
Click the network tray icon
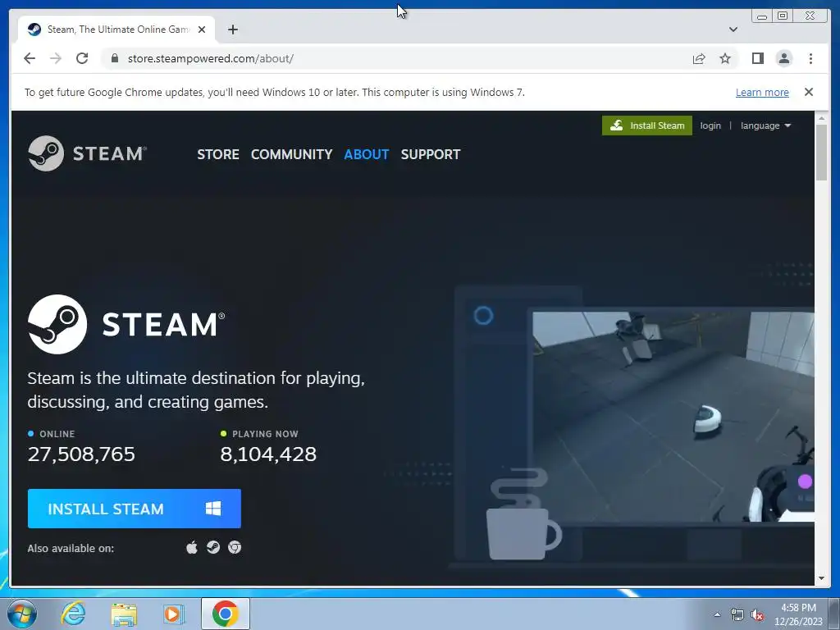[737, 615]
